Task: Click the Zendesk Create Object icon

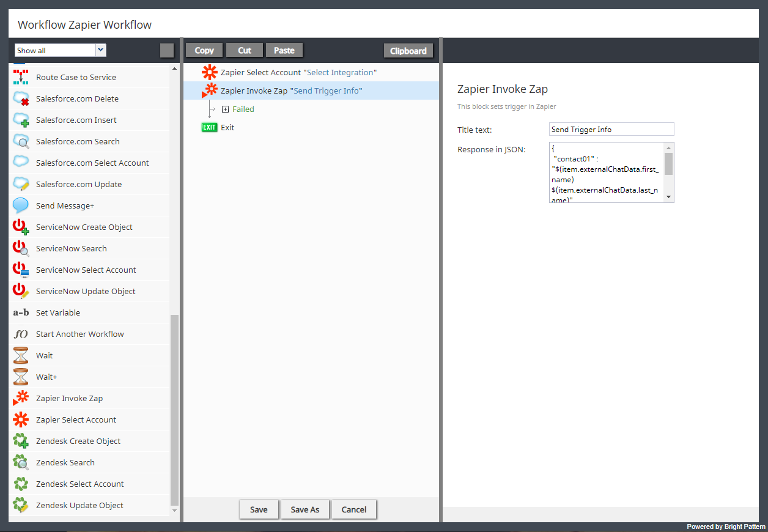Action: (x=21, y=441)
